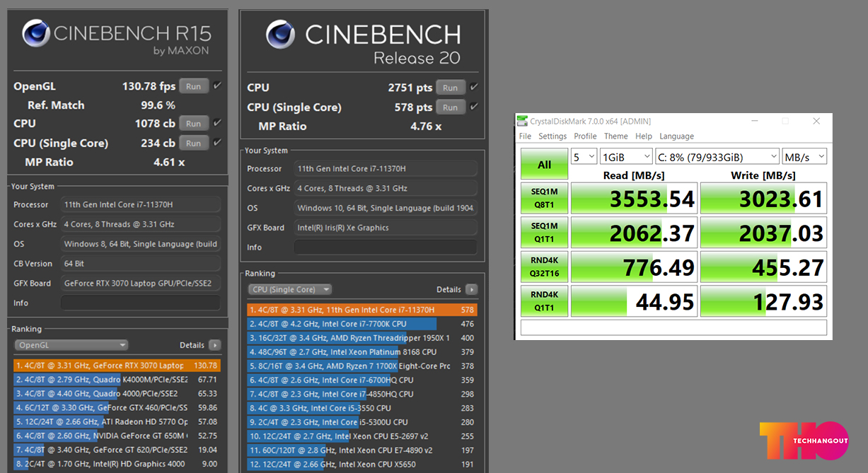Toggle CPU (Single Core) checkmark in Cinebench R20
Image resolution: width=868 pixels, height=473 pixels.
tap(474, 107)
